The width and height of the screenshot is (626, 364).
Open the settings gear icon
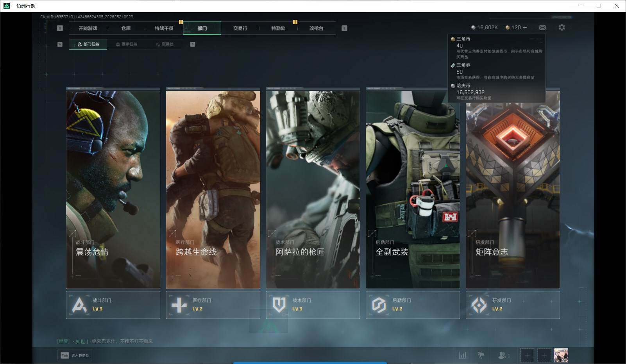(x=562, y=27)
